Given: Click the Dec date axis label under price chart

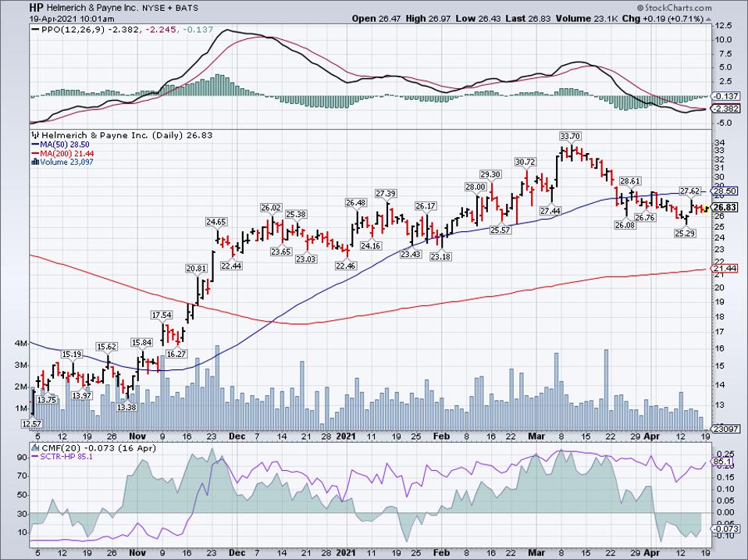Looking at the screenshot, I should pyautogui.click(x=237, y=436).
